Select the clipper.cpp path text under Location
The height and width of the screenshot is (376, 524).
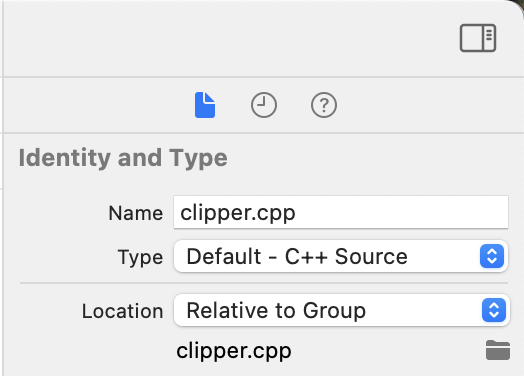point(234,351)
